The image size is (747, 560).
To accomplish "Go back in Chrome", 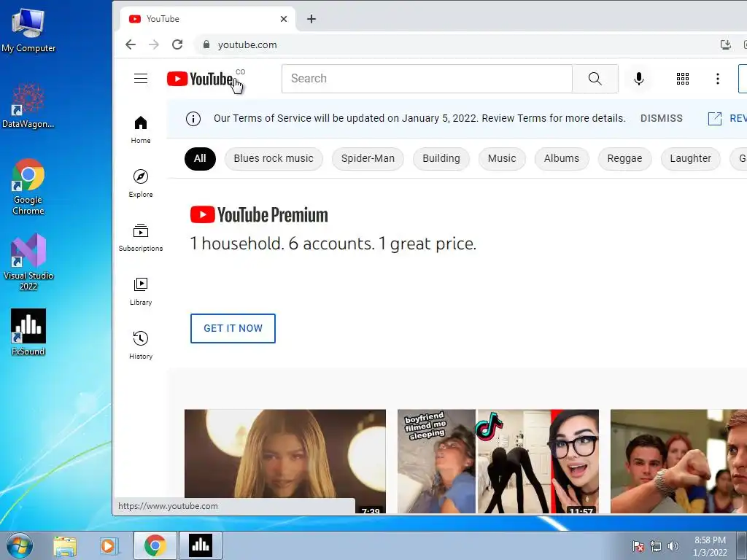I will click(131, 44).
